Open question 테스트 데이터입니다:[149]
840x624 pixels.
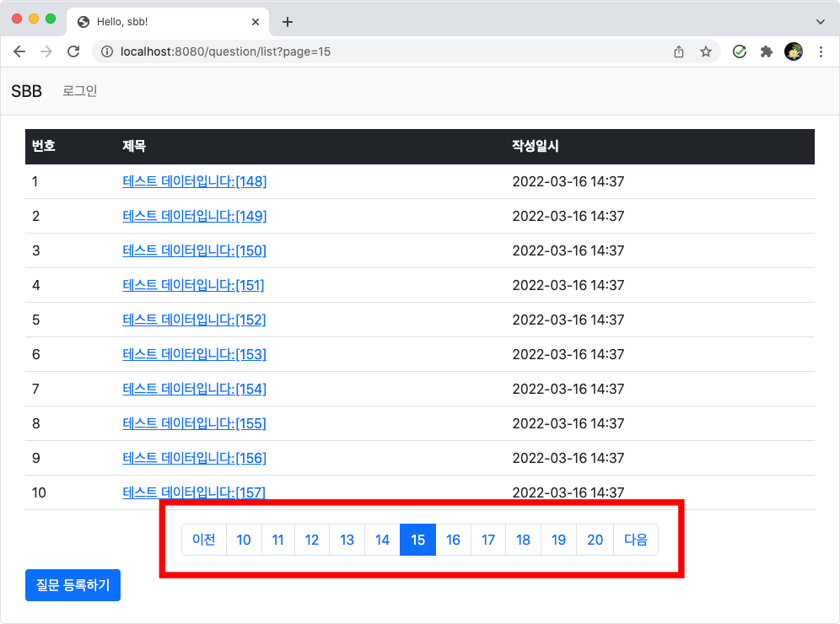point(195,216)
